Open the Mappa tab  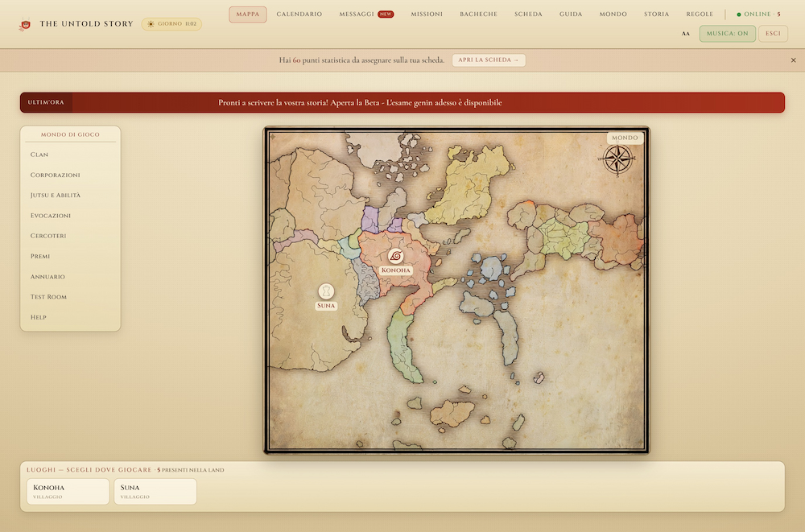(247, 14)
